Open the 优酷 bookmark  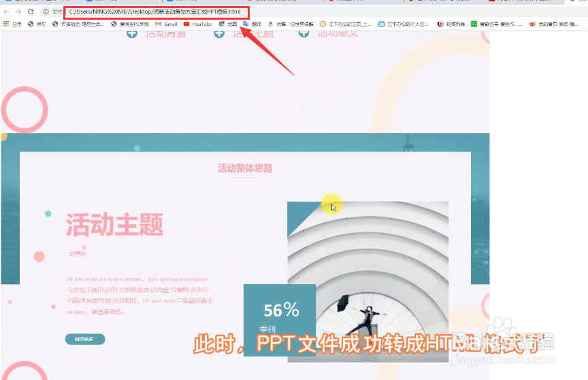click(x=291, y=24)
